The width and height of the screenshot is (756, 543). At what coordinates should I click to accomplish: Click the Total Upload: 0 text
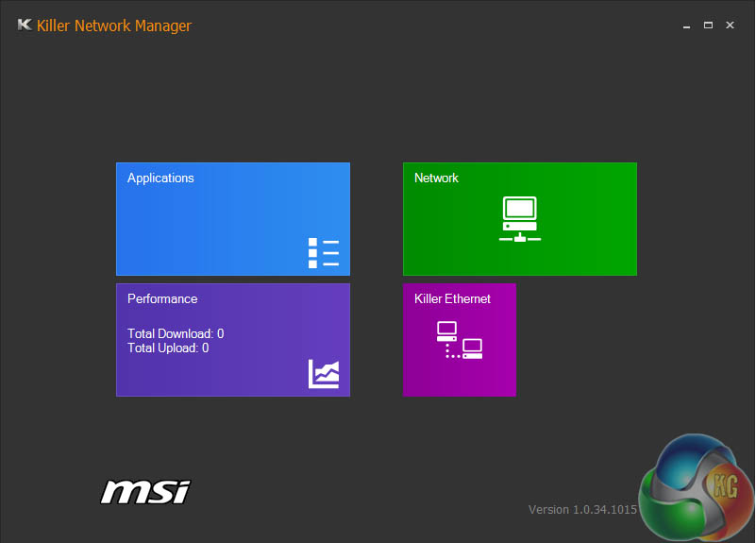168,348
